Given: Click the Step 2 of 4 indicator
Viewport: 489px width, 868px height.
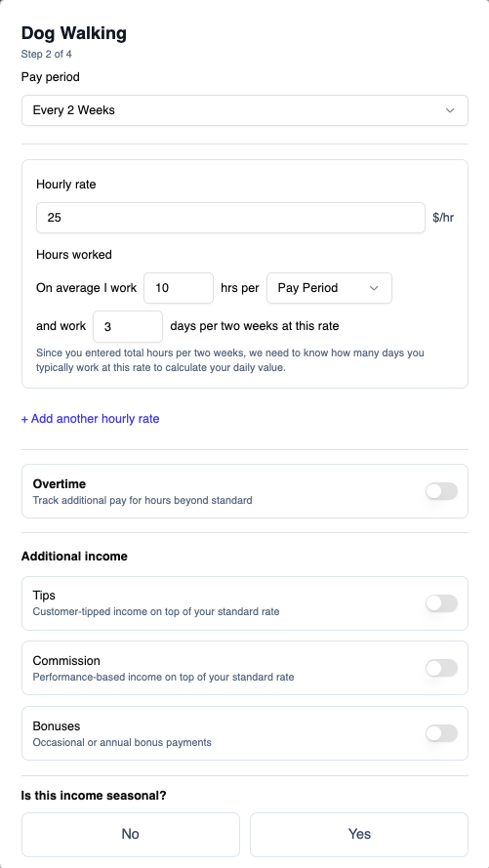Looking at the screenshot, I should click(47, 55).
